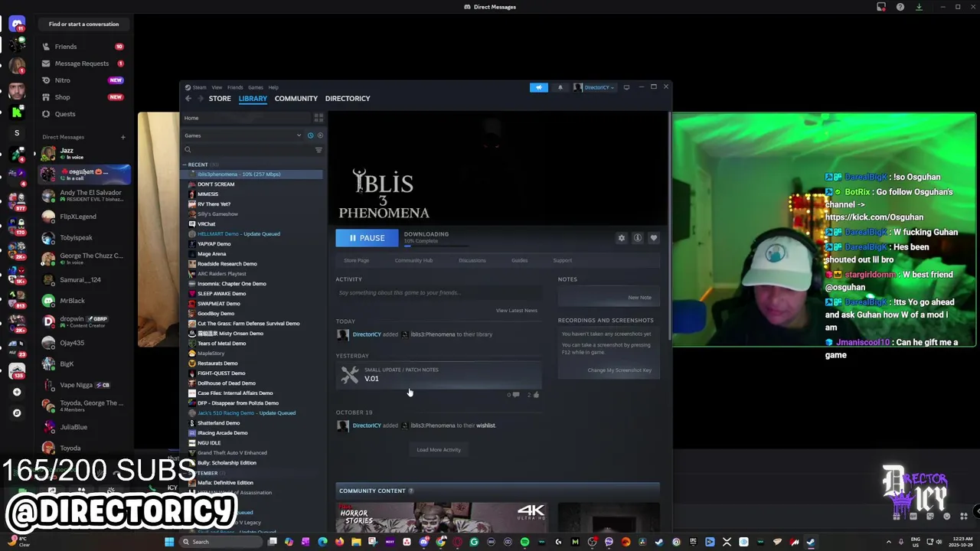Select DON'T SCREAM in library list
Image resolution: width=980 pixels, height=551 pixels.
216,184
